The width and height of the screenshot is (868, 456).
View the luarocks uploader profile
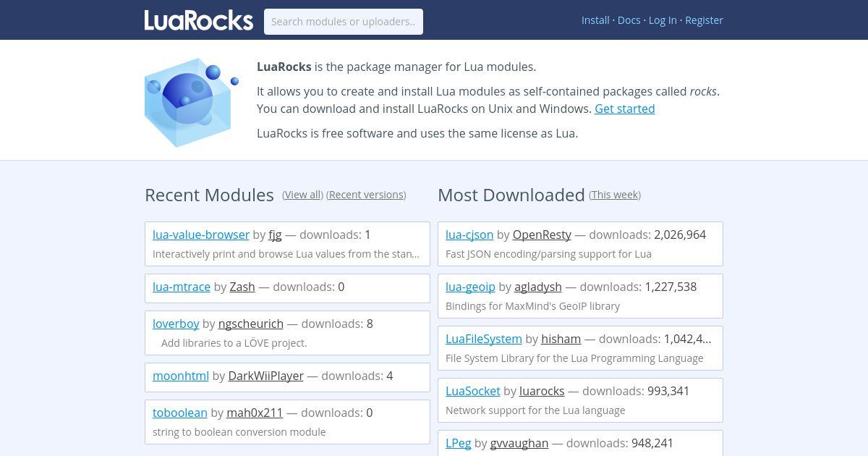542,391
